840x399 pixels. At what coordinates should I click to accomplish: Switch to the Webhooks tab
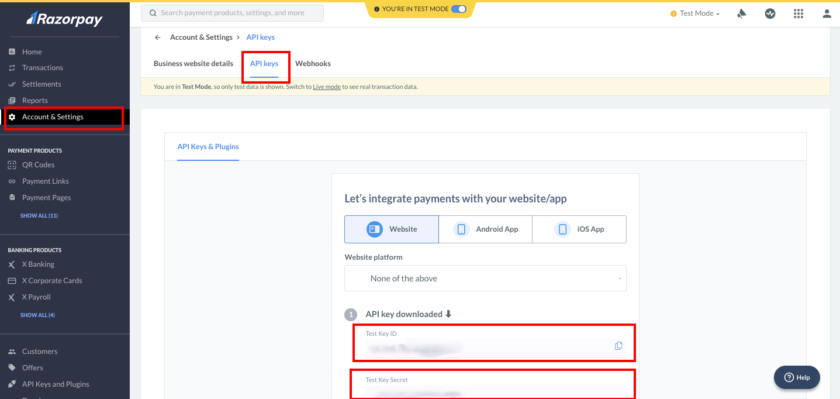[313, 63]
